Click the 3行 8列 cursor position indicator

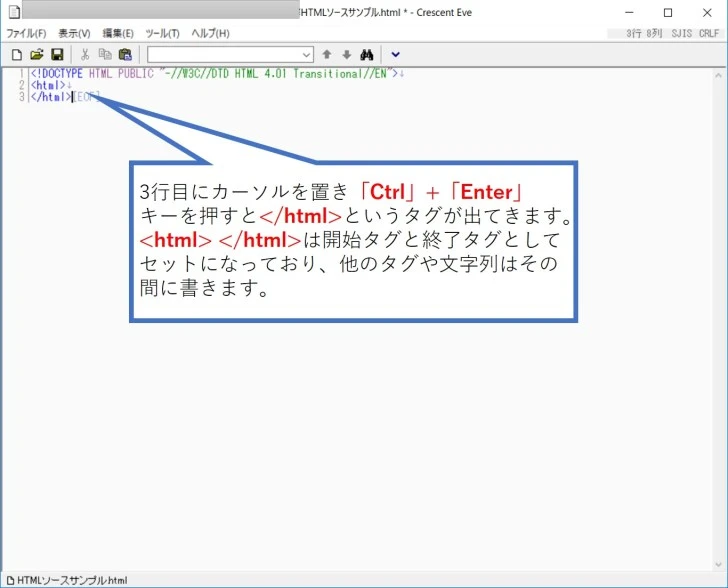point(644,33)
